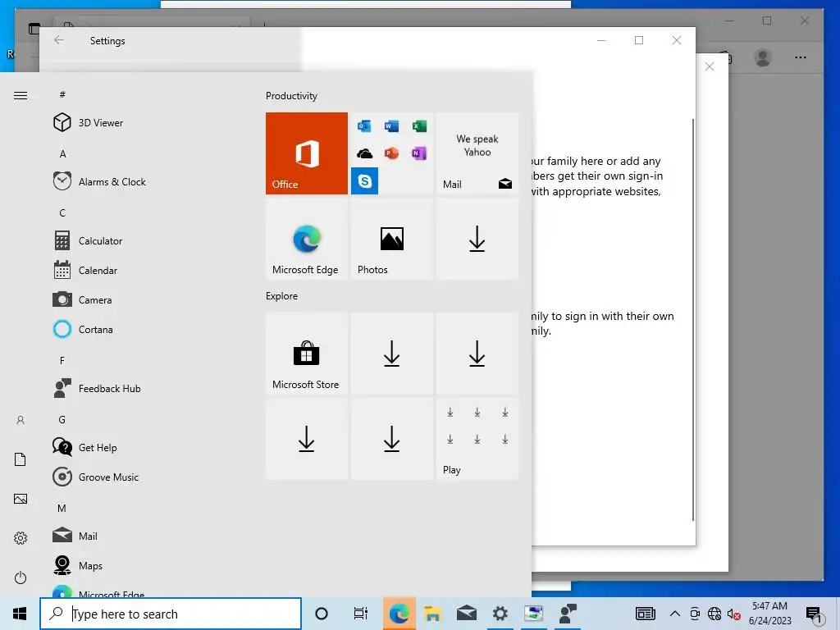Focus the taskbar search box
840x630 pixels.
coord(171,614)
